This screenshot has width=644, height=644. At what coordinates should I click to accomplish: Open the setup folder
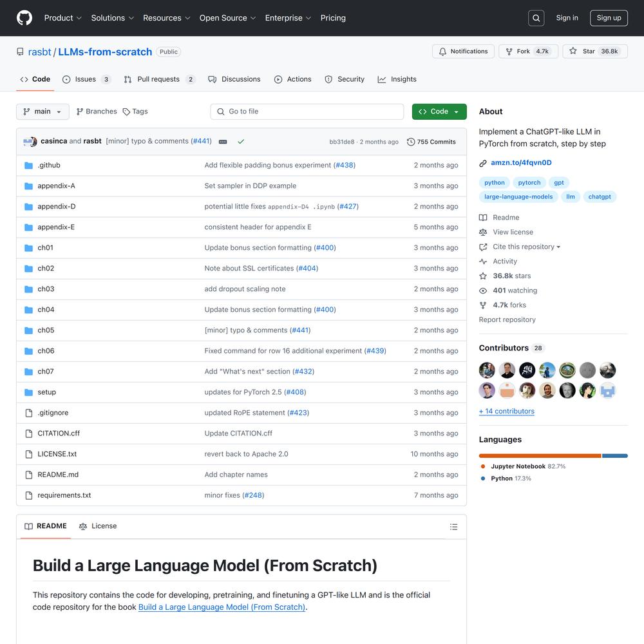coord(47,392)
